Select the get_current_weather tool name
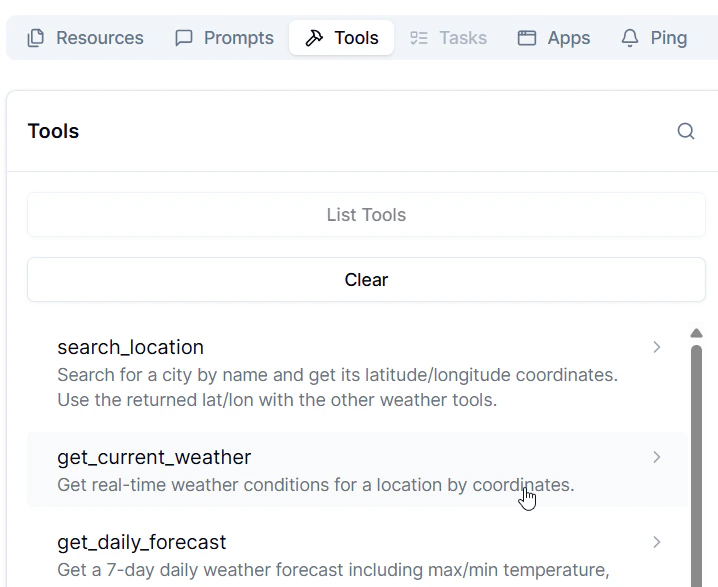The width and height of the screenshot is (718, 587). click(x=154, y=457)
